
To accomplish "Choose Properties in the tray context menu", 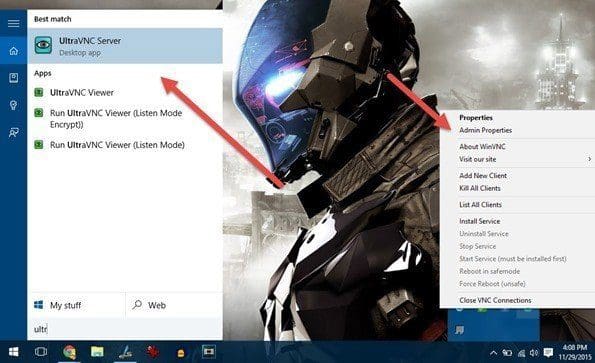I will (476, 118).
